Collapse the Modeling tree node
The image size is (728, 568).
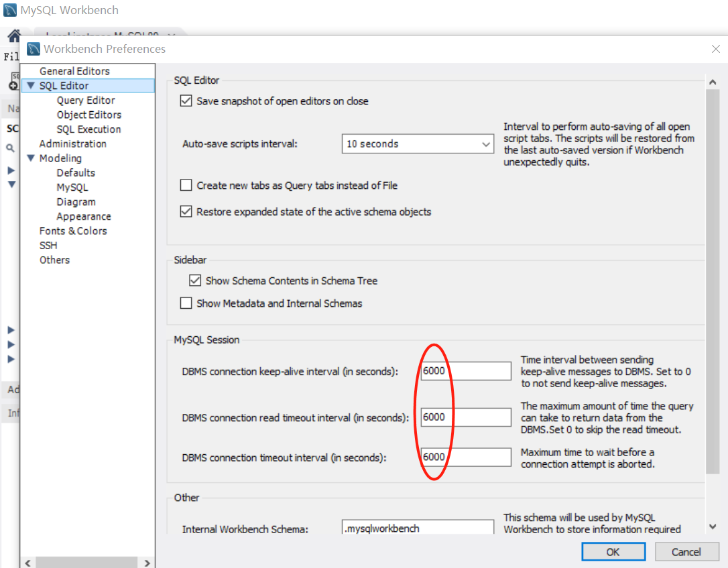click(31, 158)
